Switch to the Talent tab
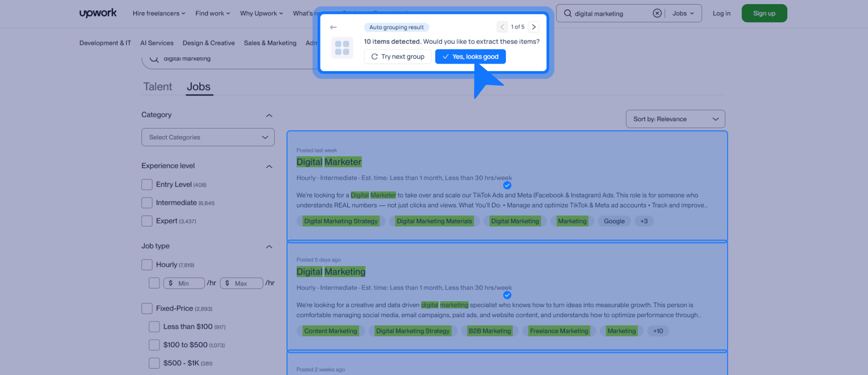The height and width of the screenshot is (375, 868). [x=158, y=87]
